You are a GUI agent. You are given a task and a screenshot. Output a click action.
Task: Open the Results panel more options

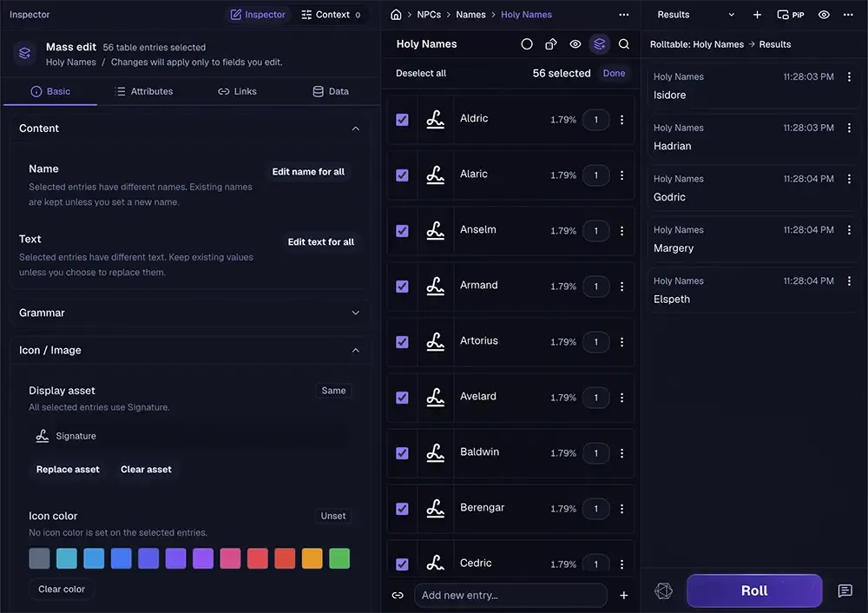click(x=848, y=15)
